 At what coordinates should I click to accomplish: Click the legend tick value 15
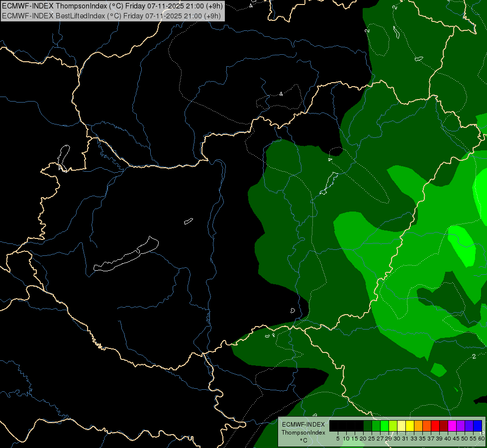355,439
